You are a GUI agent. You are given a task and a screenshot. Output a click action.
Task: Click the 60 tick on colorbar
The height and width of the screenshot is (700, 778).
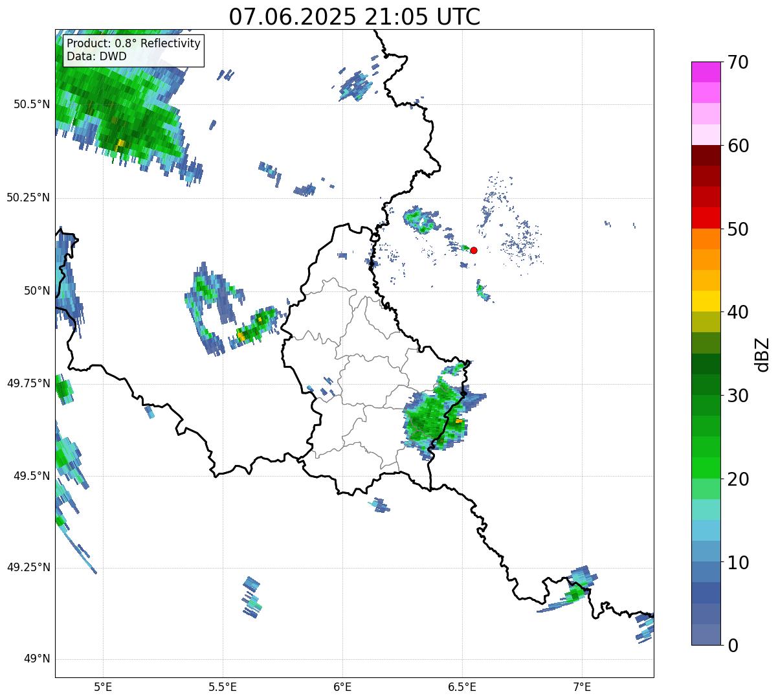point(738,146)
